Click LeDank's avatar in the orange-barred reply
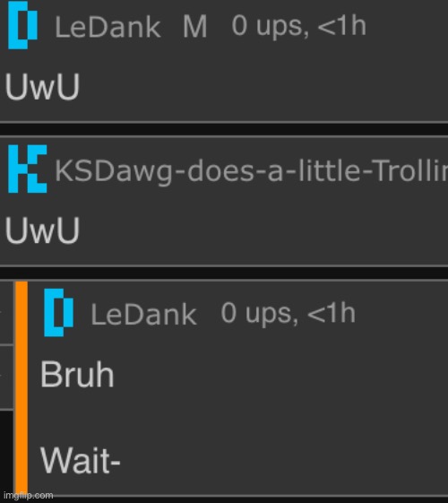This screenshot has height=503, width=448. [58, 312]
